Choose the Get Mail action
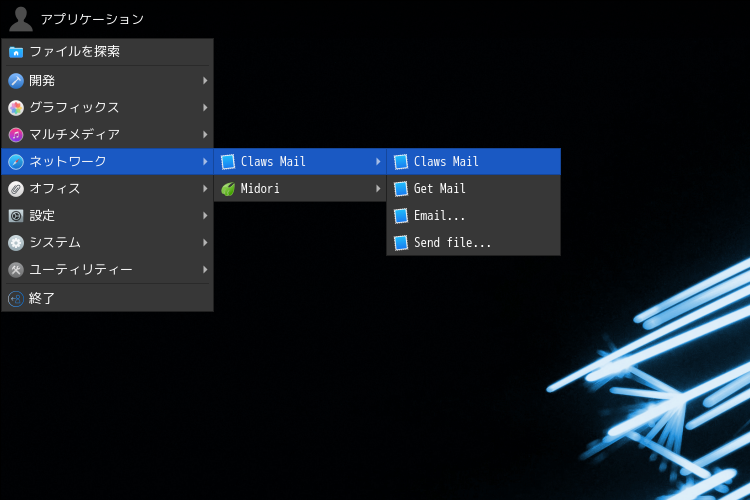Screen dimensions: 750x500 click(474, 189)
